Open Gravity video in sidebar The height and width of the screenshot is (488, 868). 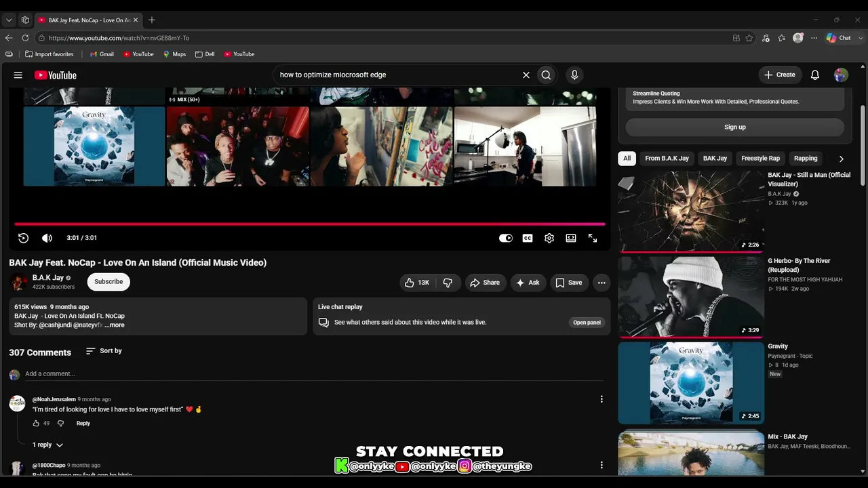tap(691, 383)
